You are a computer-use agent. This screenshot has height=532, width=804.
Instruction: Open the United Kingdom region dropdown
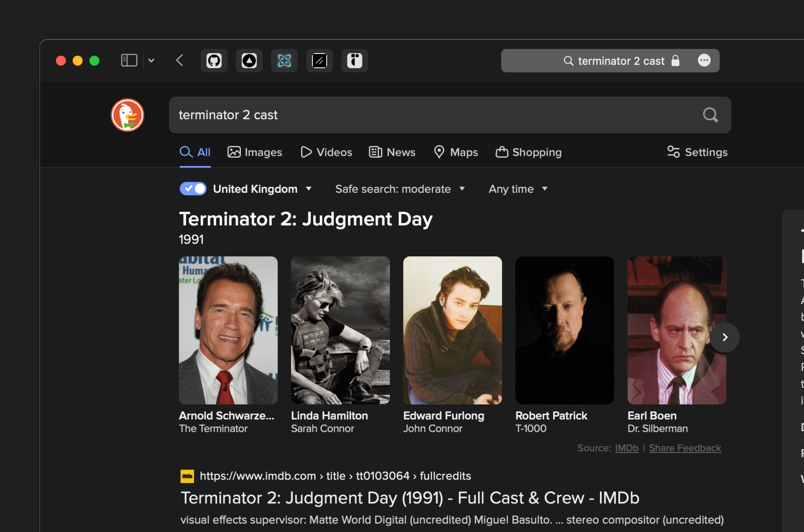click(x=262, y=189)
